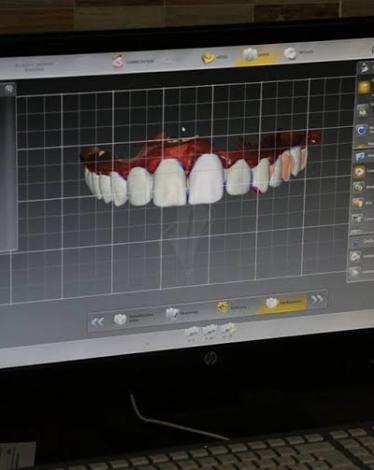Click the double-left-arrow previous step button

click(97, 322)
